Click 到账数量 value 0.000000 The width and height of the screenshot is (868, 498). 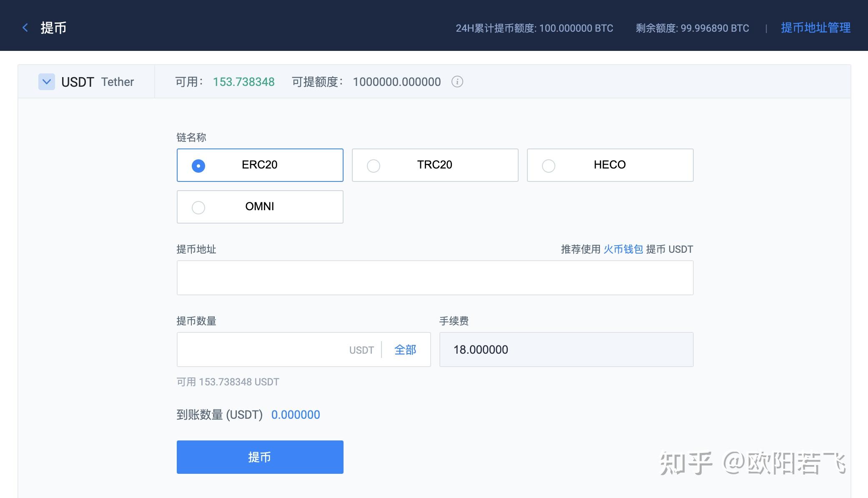click(x=296, y=415)
